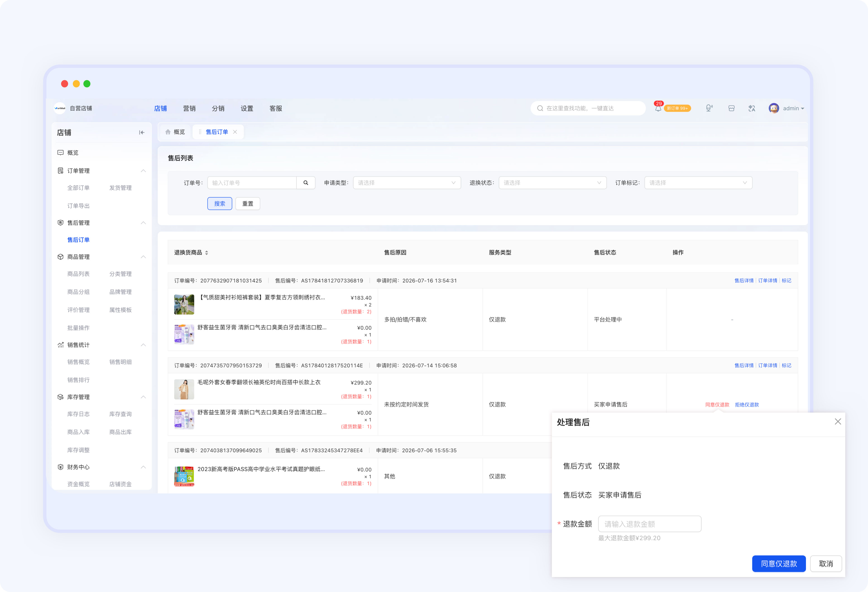The height and width of the screenshot is (592, 868).
Task: Collapse the 财务中心 menu chevron
Action: pyautogui.click(x=143, y=467)
